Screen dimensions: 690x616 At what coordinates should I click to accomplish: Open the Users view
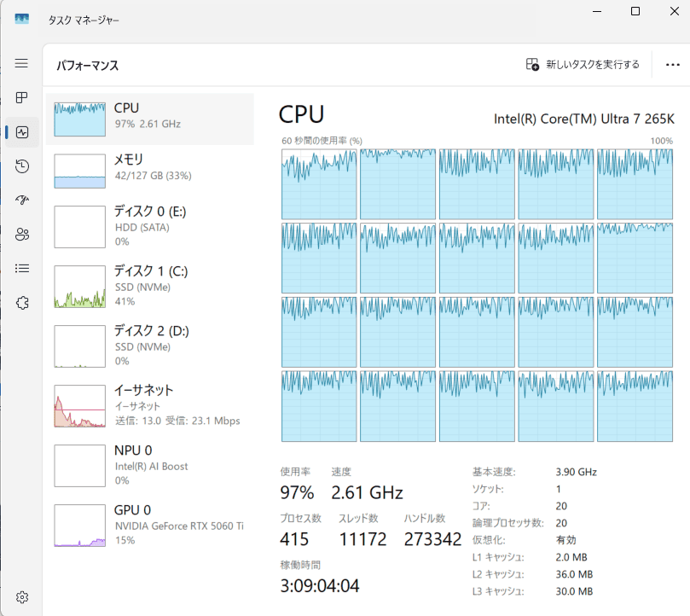point(21,234)
